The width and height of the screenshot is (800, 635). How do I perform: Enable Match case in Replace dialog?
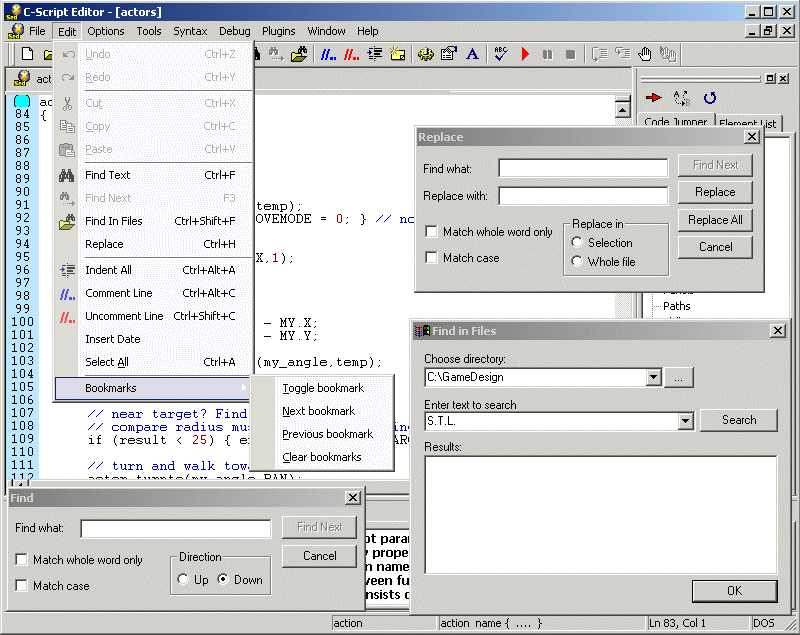coord(431,258)
